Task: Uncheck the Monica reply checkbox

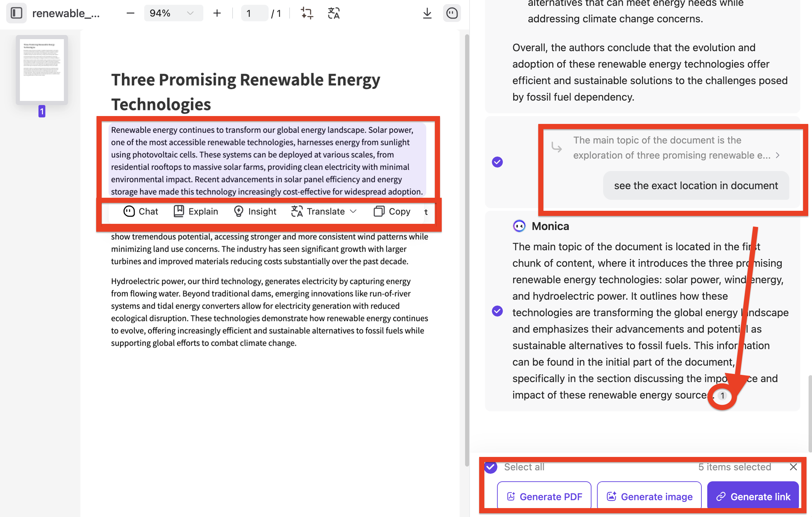Action: [497, 311]
